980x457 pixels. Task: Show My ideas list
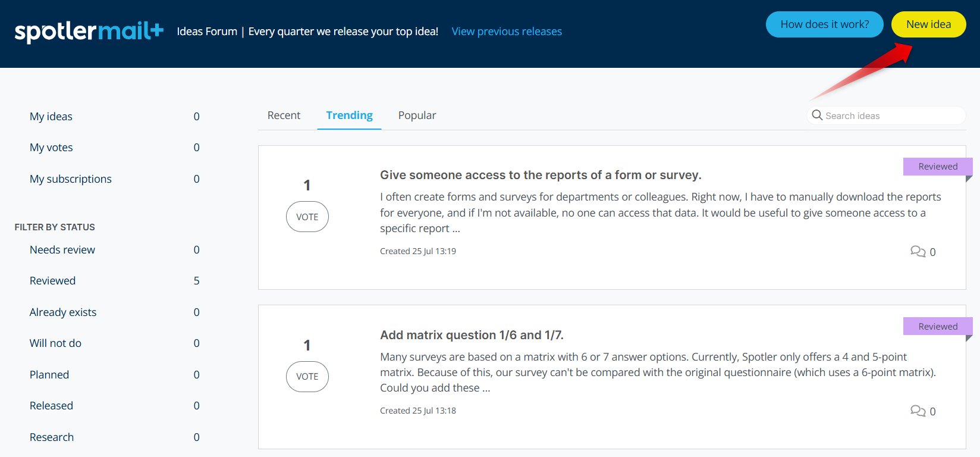[51, 117]
